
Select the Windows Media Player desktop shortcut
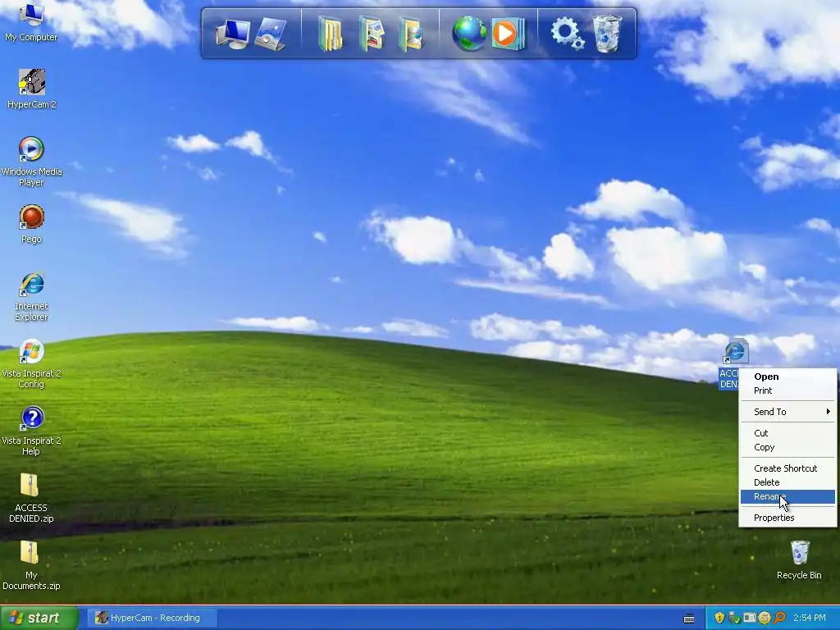31,162
